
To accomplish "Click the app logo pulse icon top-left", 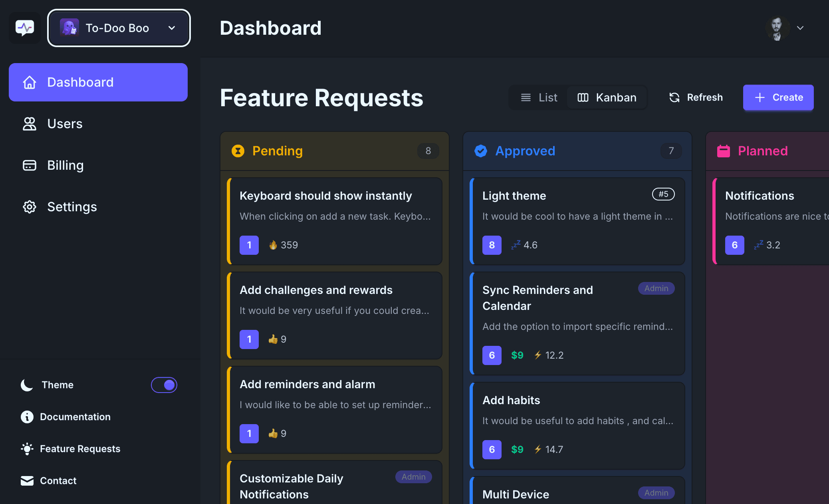I will coord(25,28).
